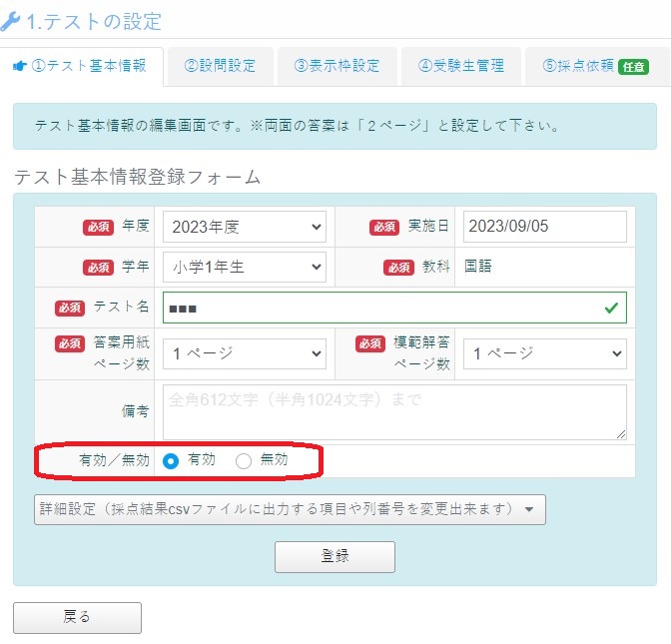Click the wrench icon beside the page title

click(10, 21)
